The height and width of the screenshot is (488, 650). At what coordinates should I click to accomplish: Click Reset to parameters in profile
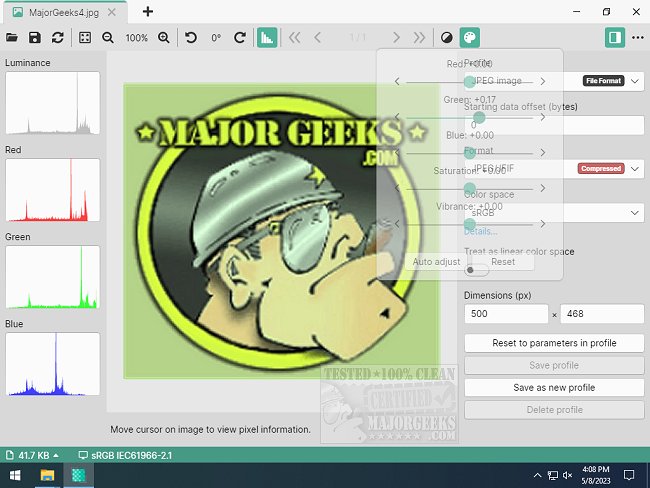click(553, 343)
